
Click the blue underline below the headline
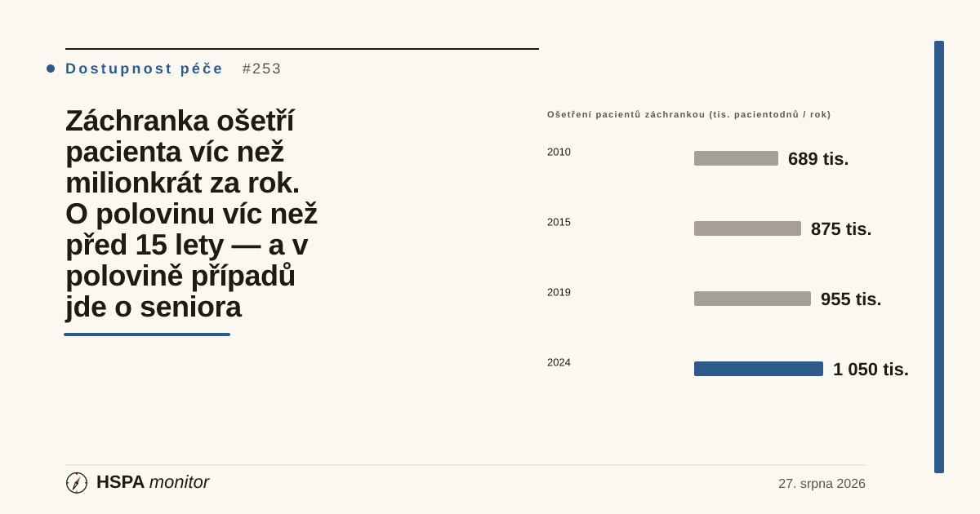click(x=147, y=335)
